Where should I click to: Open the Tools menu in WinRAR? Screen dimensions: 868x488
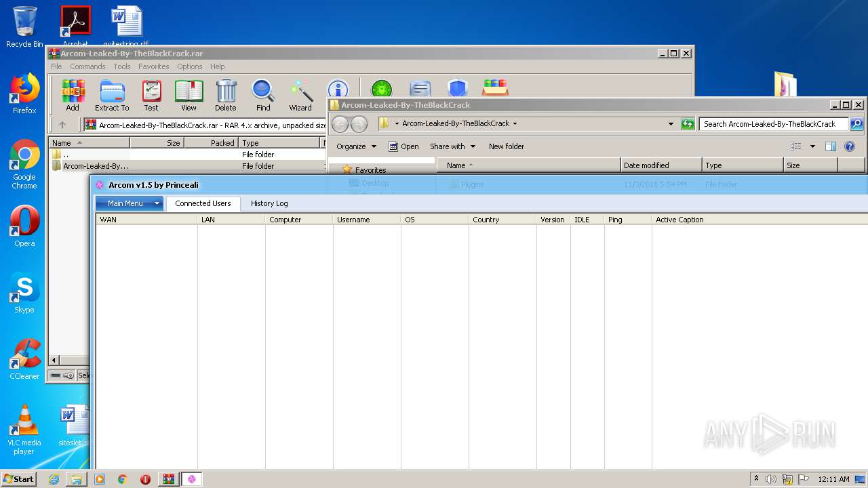tap(122, 66)
